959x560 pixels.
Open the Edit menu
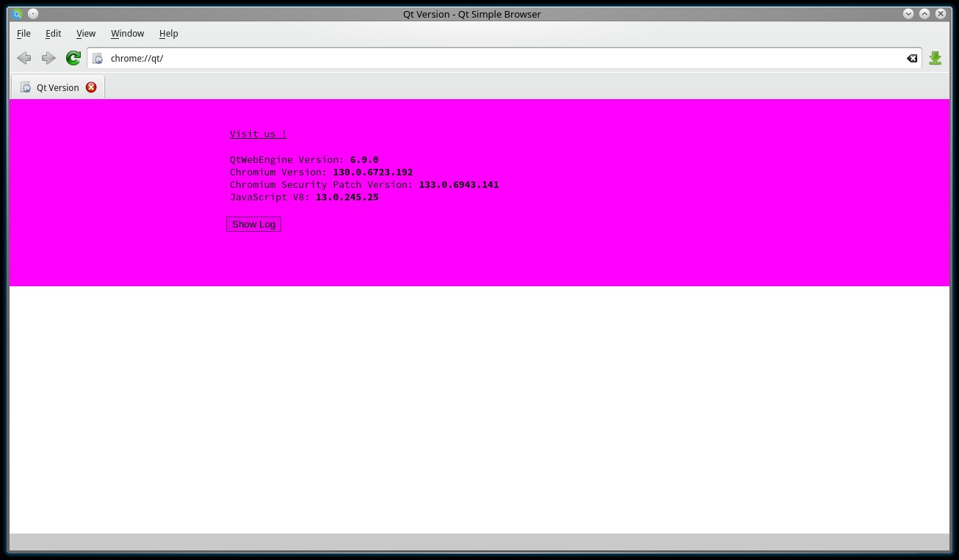[x=53, y=33]
